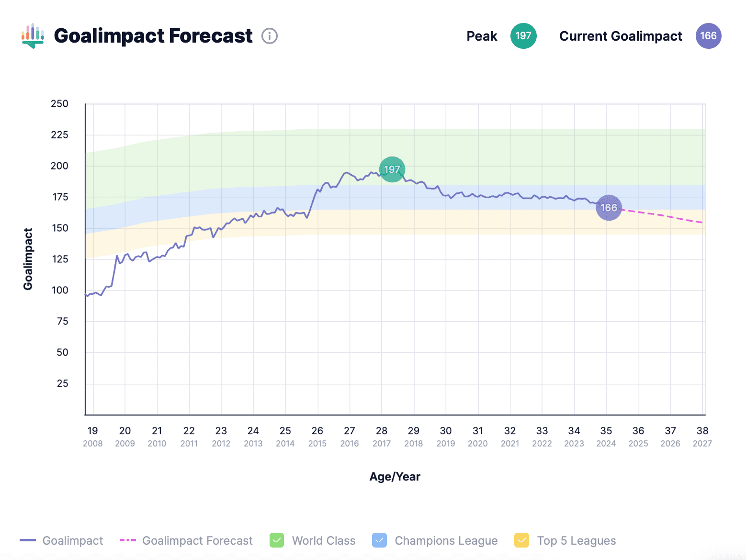Click the Goalimpact Forecast title text
Image resolution: width=746 pixels, height=560 pixels.
pos(153,35)
